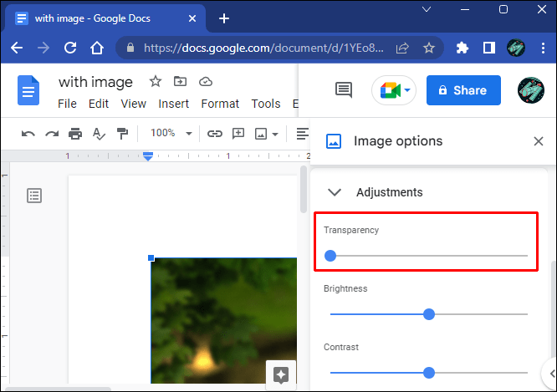Click the Transparency slider handle

pos(330,256)
